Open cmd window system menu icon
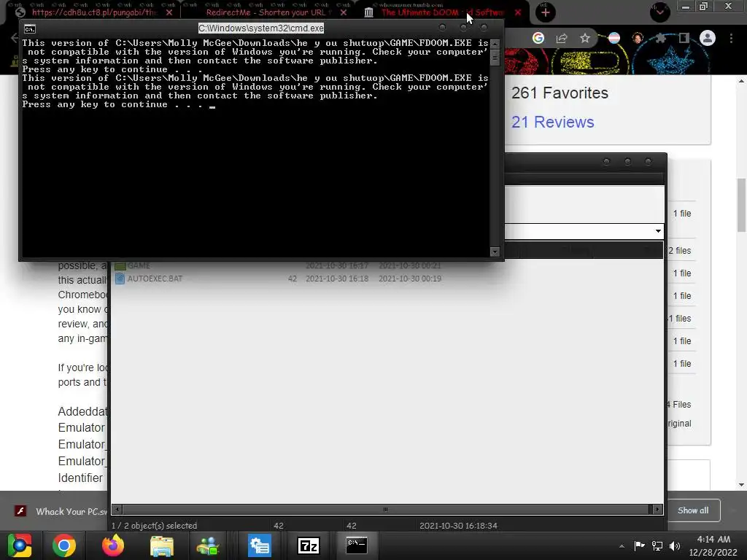The image size is (747, 560). (x=29, y=29)
